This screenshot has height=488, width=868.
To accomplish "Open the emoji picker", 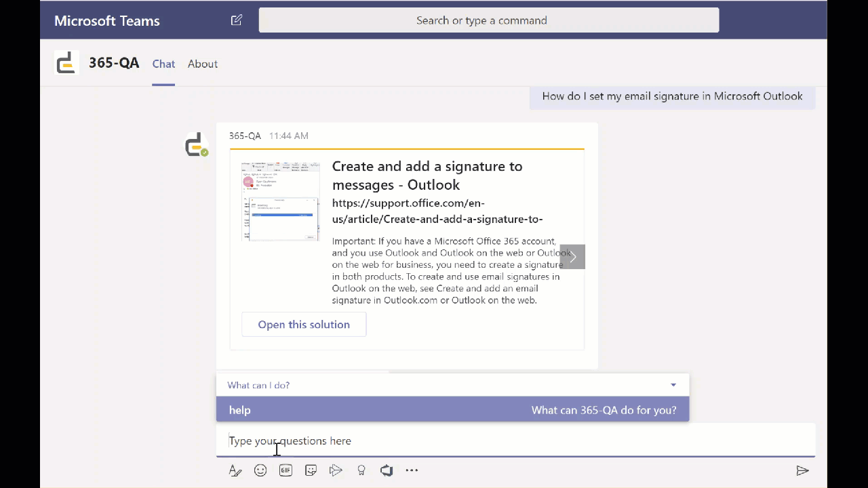I will [x=260, y=470].
